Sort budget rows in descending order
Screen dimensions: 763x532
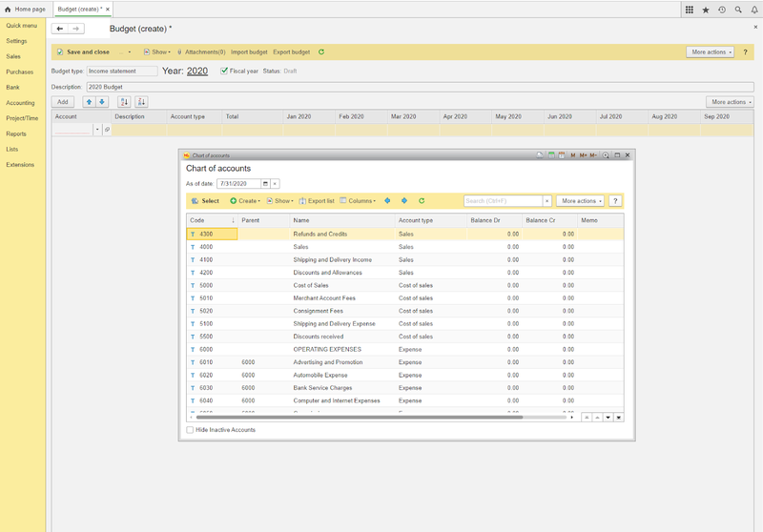click(141, 102)
